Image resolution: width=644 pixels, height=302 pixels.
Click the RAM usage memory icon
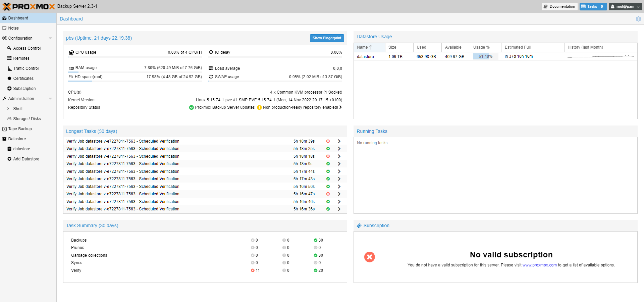(71, 68)
